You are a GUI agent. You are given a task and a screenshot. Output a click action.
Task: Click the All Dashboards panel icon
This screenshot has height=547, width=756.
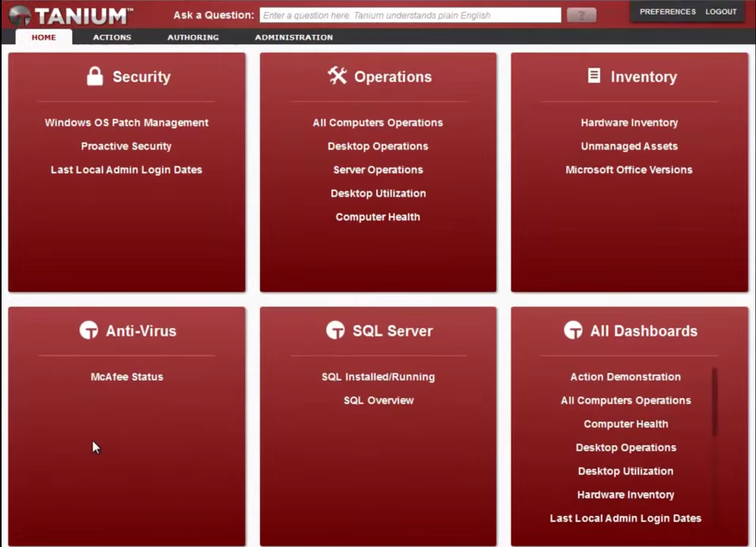click(573, 331)
